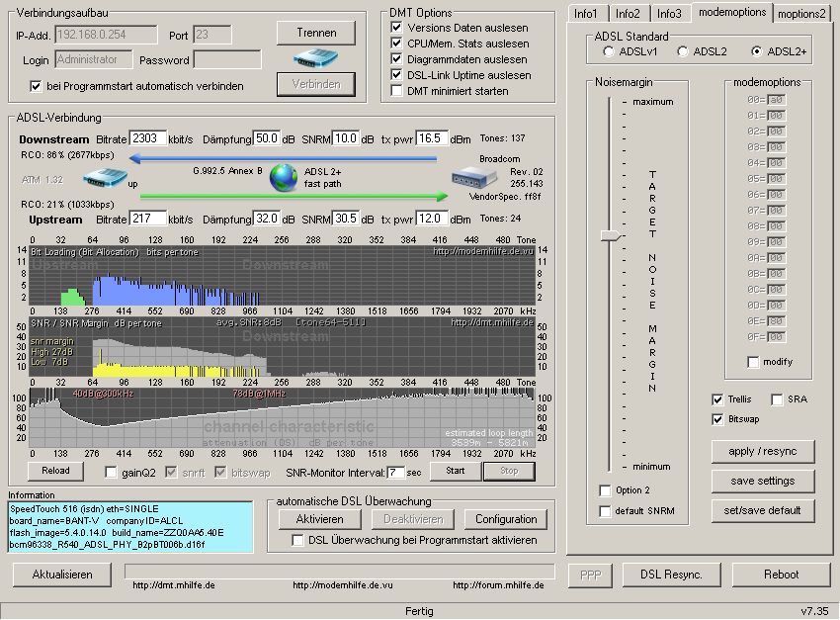Viewport: 840px width, 620px height.
Task: Click the Upstream Bitrate value field
Action: pos(148,219)
